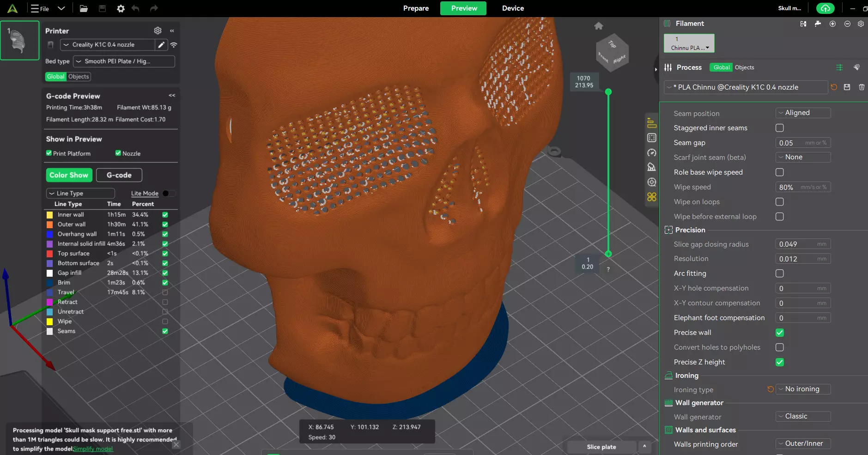Redo the last action

coord(154,8)
